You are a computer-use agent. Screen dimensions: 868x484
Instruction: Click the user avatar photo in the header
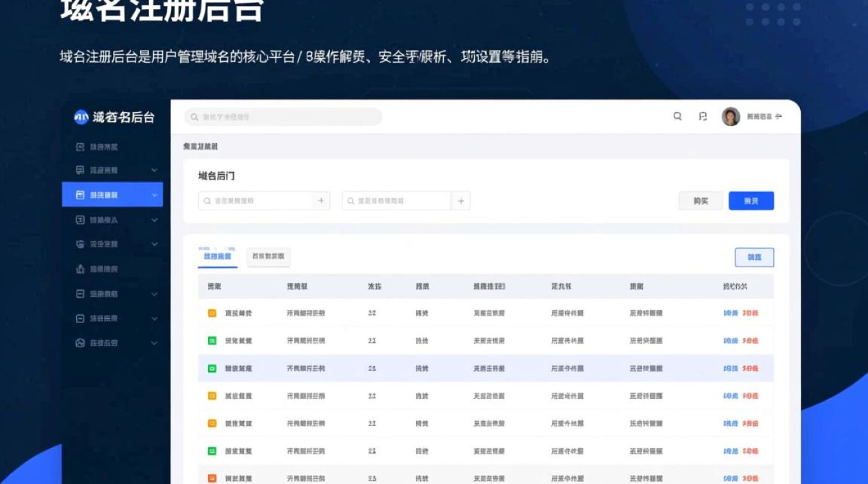730,117
